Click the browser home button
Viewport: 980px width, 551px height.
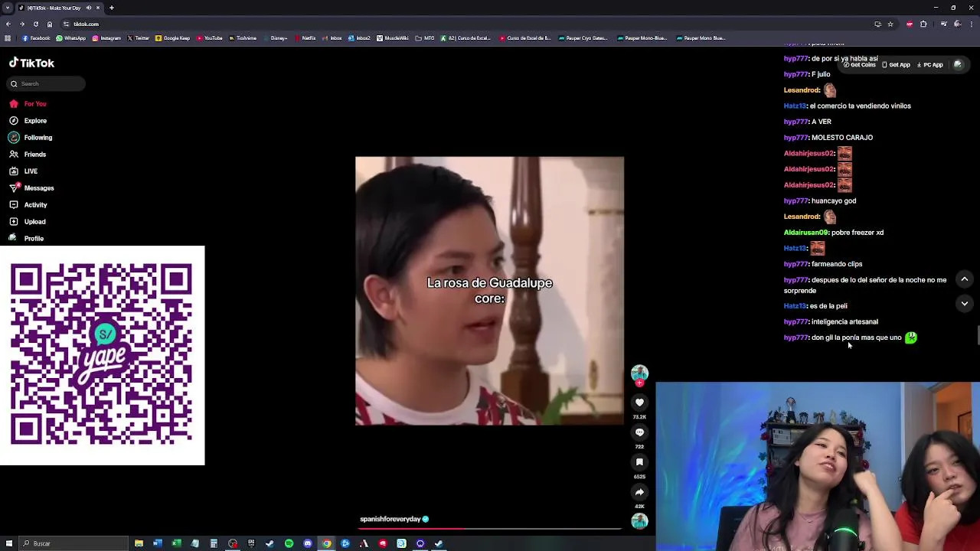pyautogui.click(x=50, y=24)
